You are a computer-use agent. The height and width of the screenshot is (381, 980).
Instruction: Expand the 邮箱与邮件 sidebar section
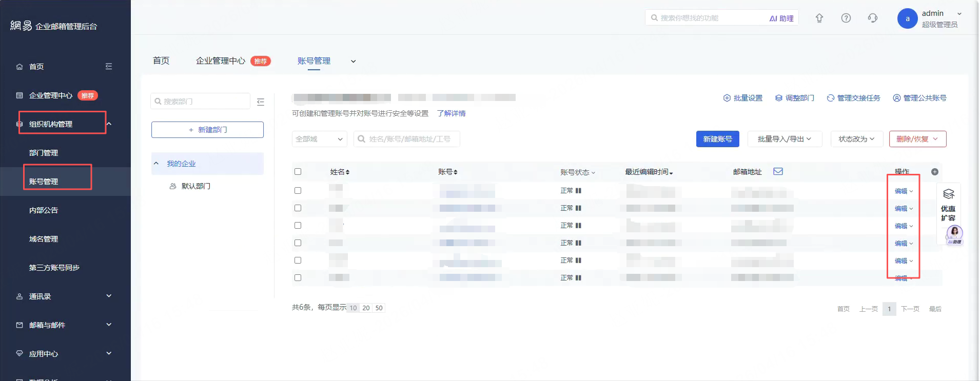(x=109, y=325)
